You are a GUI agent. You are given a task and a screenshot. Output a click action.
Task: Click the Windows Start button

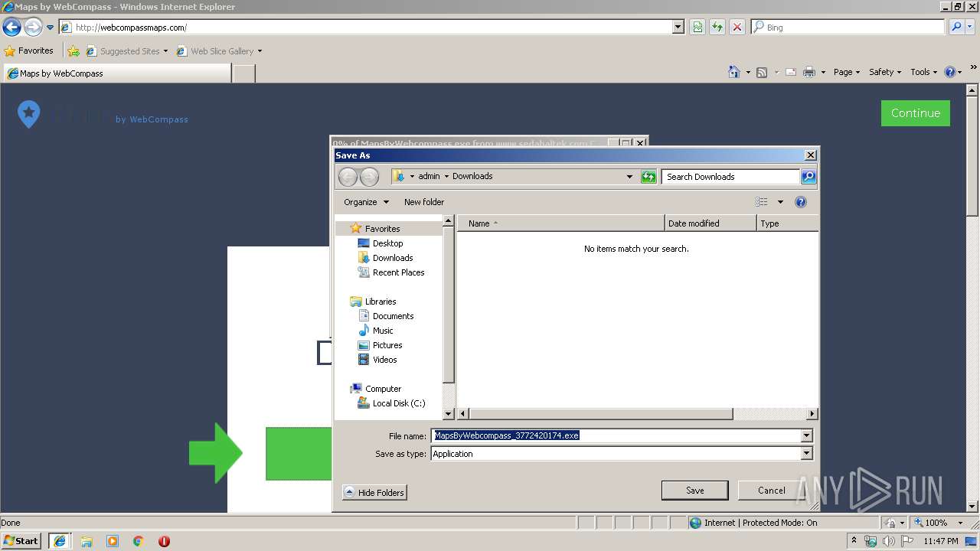coord(21,541)
